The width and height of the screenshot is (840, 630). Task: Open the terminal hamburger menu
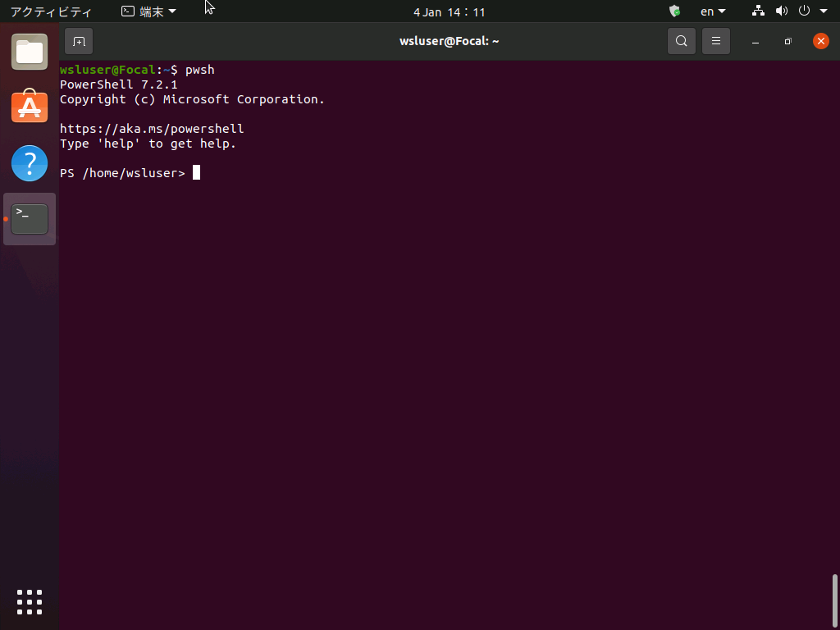(x=715, y=41)
